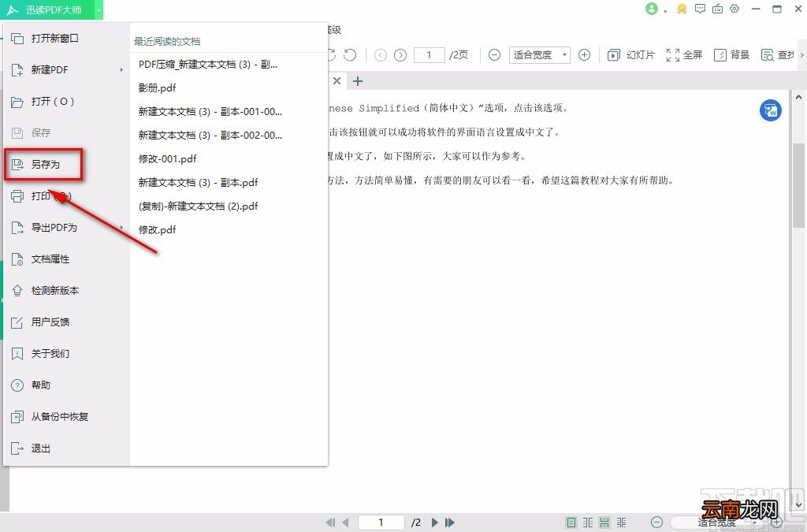
Task: Open the 新建PDF submenu
Action: (x=66, y=70)
